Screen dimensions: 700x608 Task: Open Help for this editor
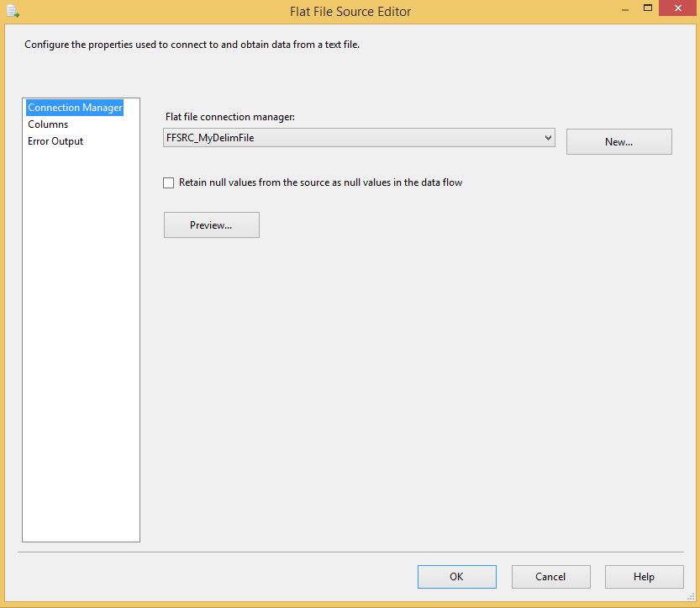(x=645, y=577)
